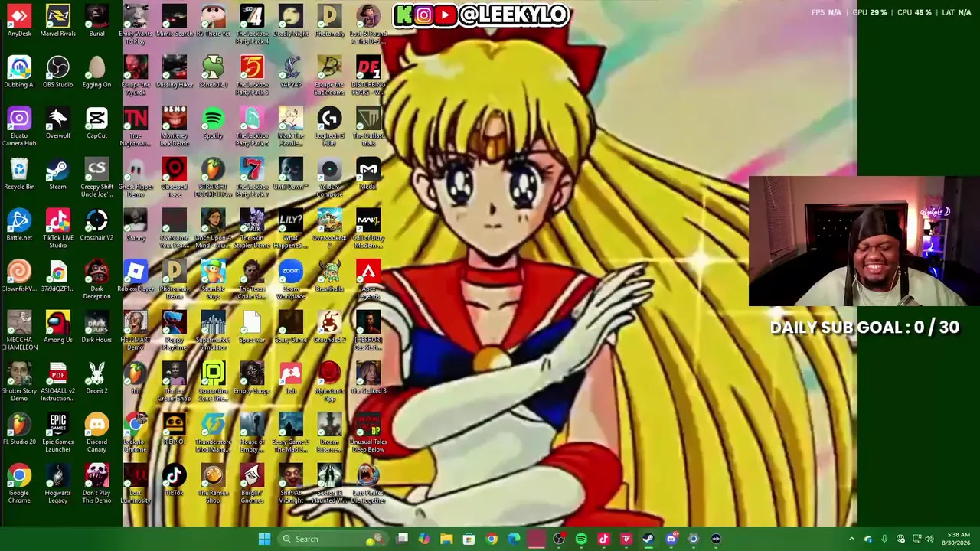Image resolution: width=980 pixels, height=551 pixels.
Task: Click the Spotify desktop icon
Action: click(213, 122)
